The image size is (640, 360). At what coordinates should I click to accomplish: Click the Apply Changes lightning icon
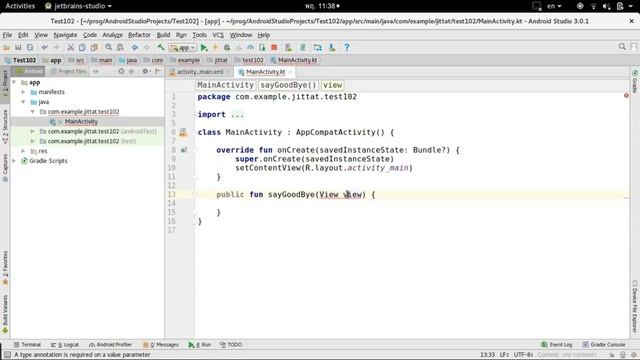[x=215, y=48]
